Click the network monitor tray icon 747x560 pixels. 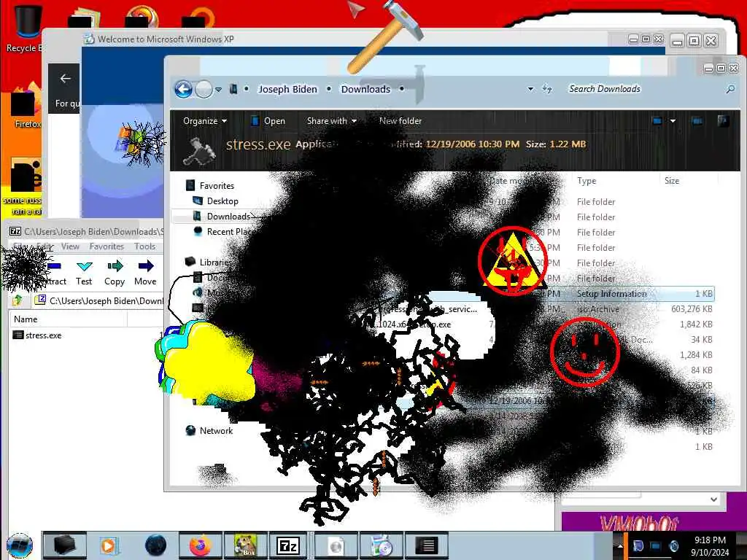point(656,545)
